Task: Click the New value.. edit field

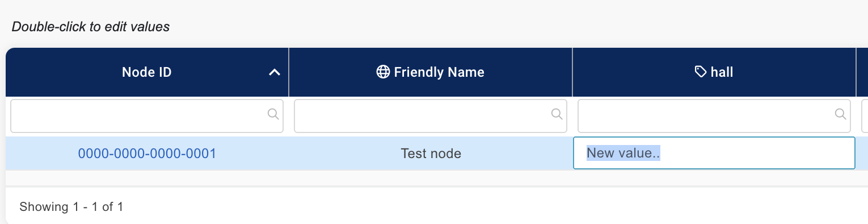Action: tap(714, 153)
